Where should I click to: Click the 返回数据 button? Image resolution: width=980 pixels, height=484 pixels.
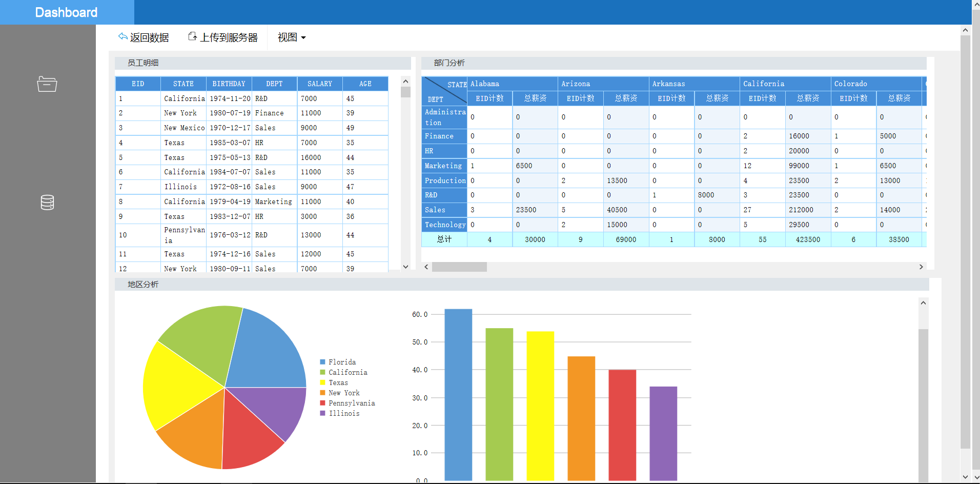[x=144, y=37]
